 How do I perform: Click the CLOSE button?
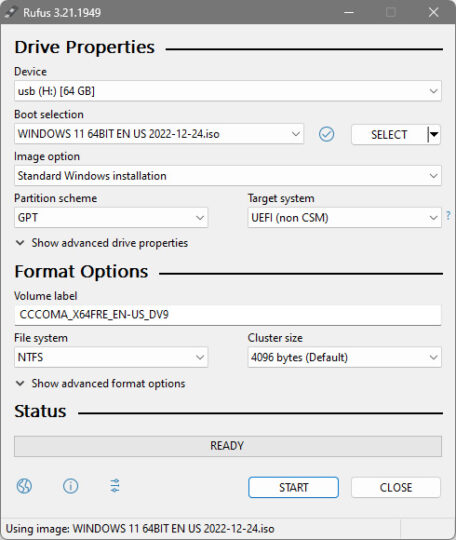click(x=396, y=487)
